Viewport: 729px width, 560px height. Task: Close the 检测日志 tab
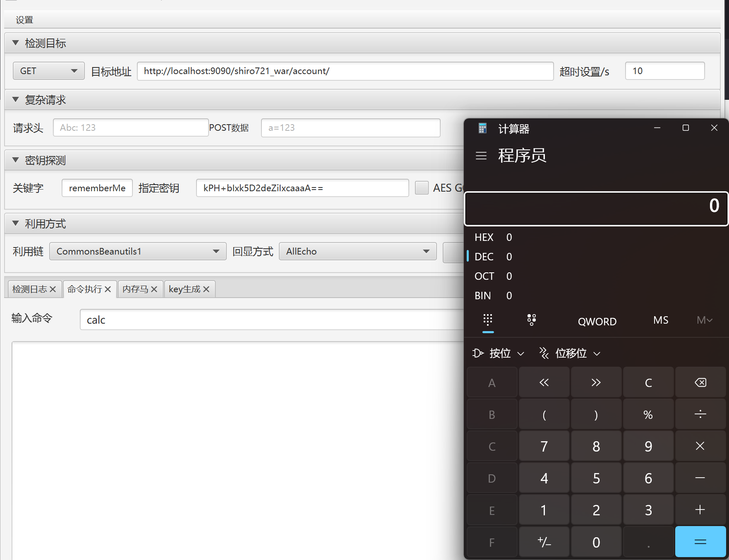click(x=53, y=289)
